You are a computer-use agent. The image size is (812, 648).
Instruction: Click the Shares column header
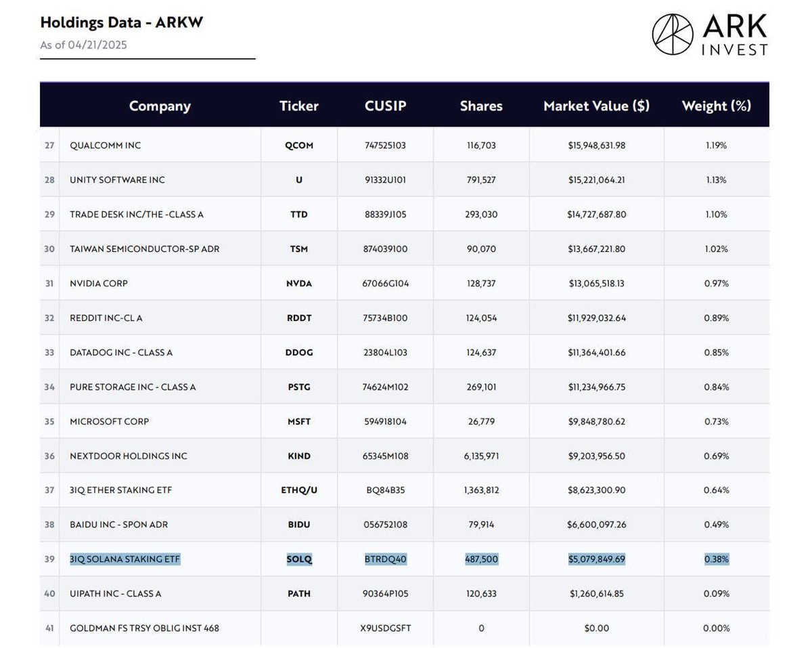481,106
